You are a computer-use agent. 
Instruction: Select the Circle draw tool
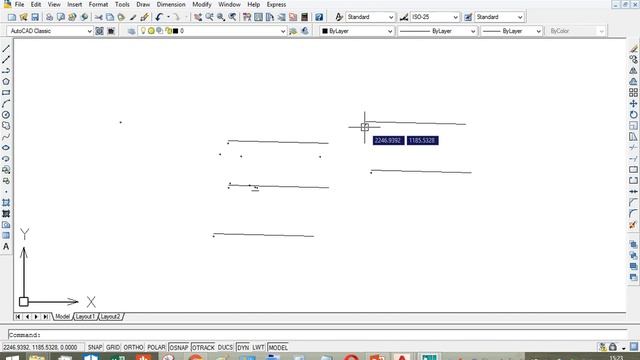pyautogui.click(x=6, y=115)
